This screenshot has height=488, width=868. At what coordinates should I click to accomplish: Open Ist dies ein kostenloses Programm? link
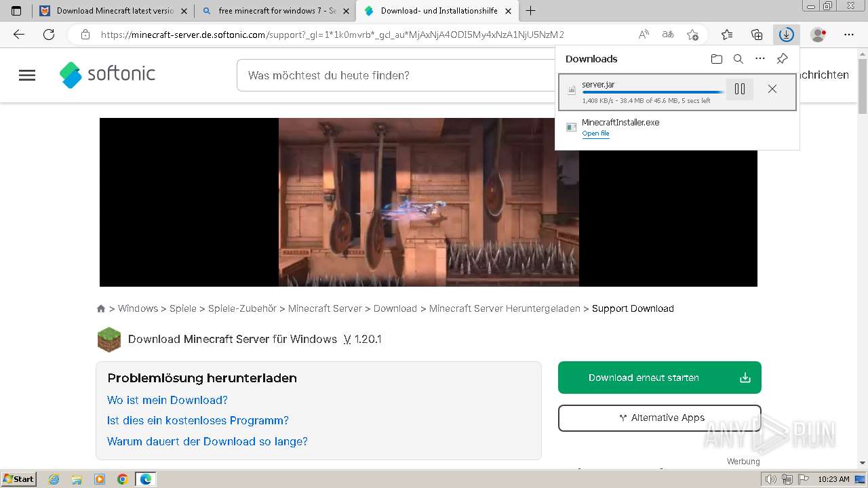198,420
